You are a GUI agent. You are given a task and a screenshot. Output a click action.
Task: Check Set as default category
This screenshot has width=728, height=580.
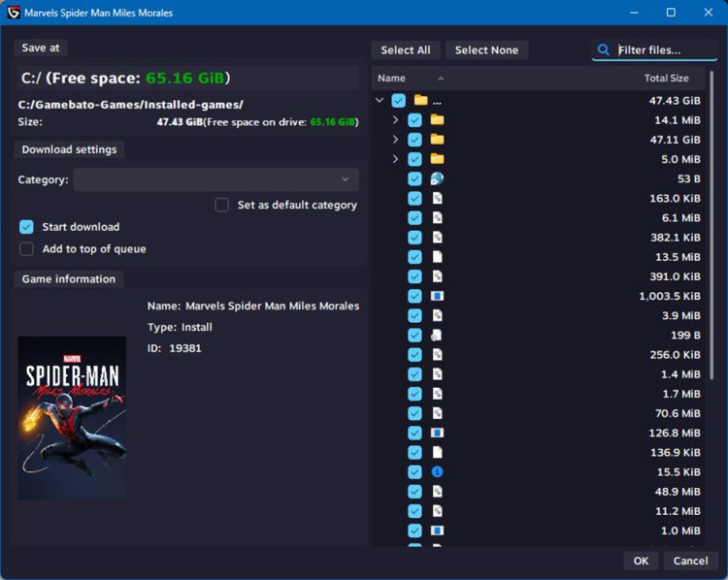point(221,205)
